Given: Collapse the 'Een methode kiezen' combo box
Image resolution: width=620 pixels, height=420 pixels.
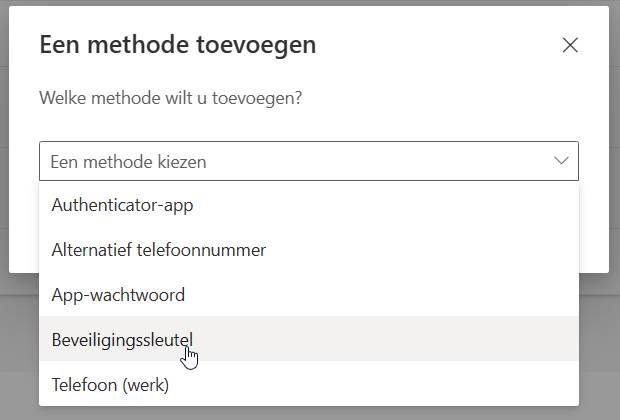Looking at the screenshot, I should point(309,161).
